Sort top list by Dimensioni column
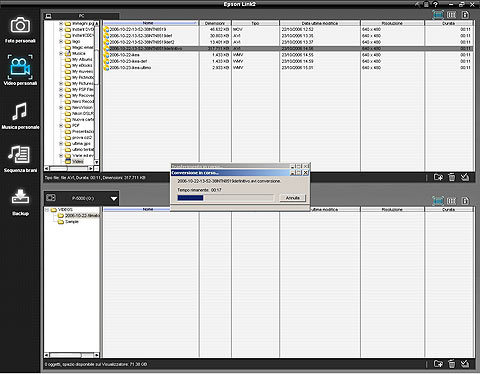The width and height of the screenshot is (480, 374). 215,23
